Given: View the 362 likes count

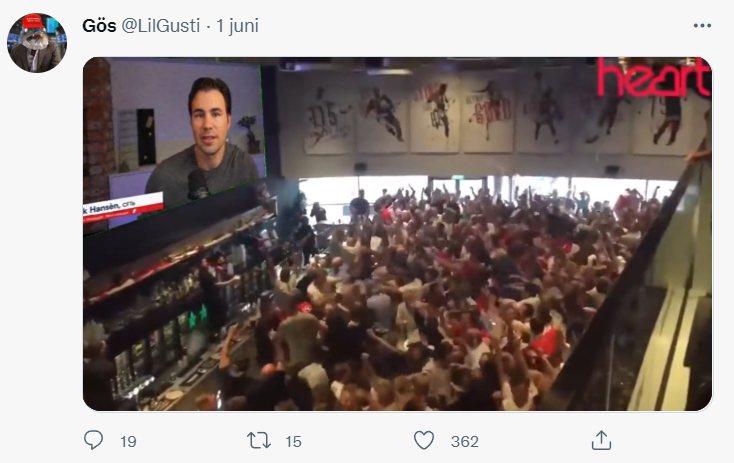Looking at the screenshot, I should click(464, 441).
